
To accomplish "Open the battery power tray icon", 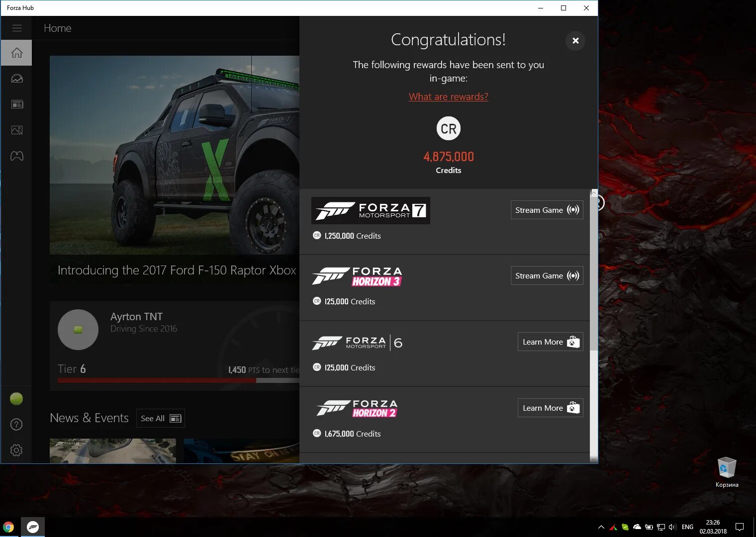I will click(x=649, y=527).
